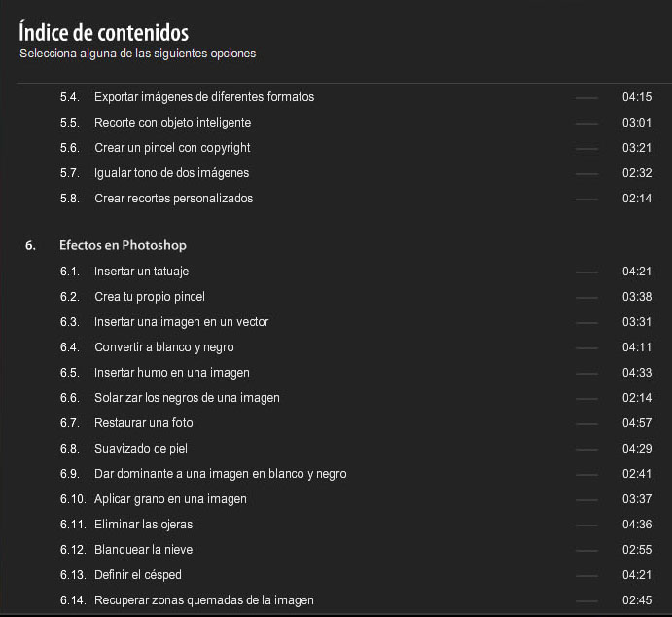The width and height of the screenshot is (672, 617).
Task: Select Recuperar zonas quemadas de la imagen
Action: tap(203, 600)
